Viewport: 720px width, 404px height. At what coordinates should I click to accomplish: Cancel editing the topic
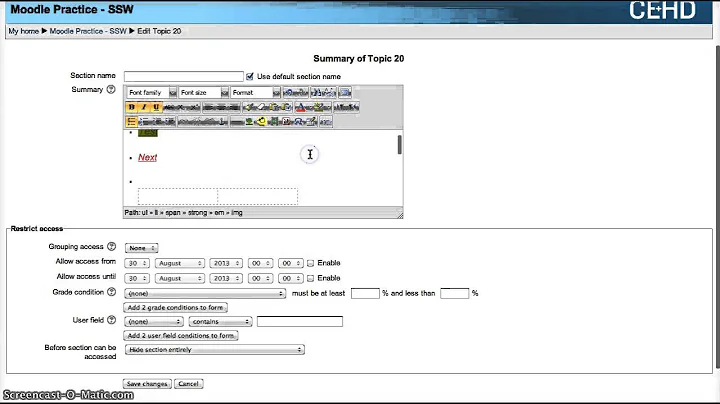(x=188, y=384)
